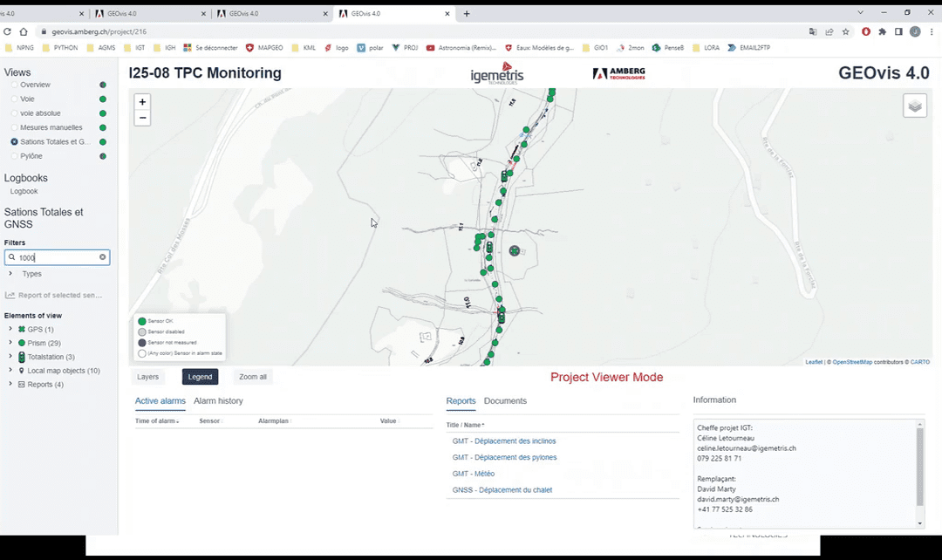
Task: Click the Zoom all button
Action: pos(252,377)
